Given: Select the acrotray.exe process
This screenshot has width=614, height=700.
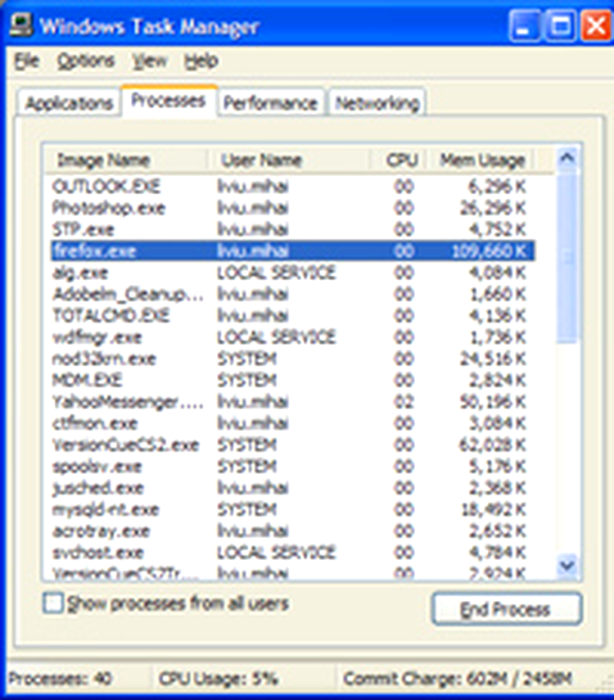Looking at the screenshot, I should tap(292, 531).
